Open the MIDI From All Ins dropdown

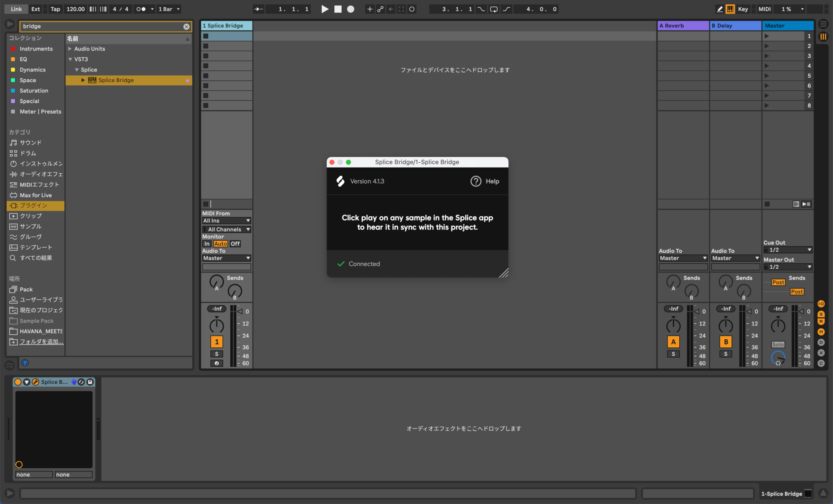tap(227, 220)
